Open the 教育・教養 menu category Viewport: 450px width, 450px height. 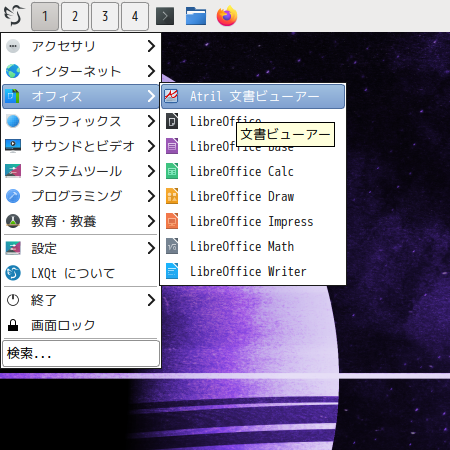81,221
